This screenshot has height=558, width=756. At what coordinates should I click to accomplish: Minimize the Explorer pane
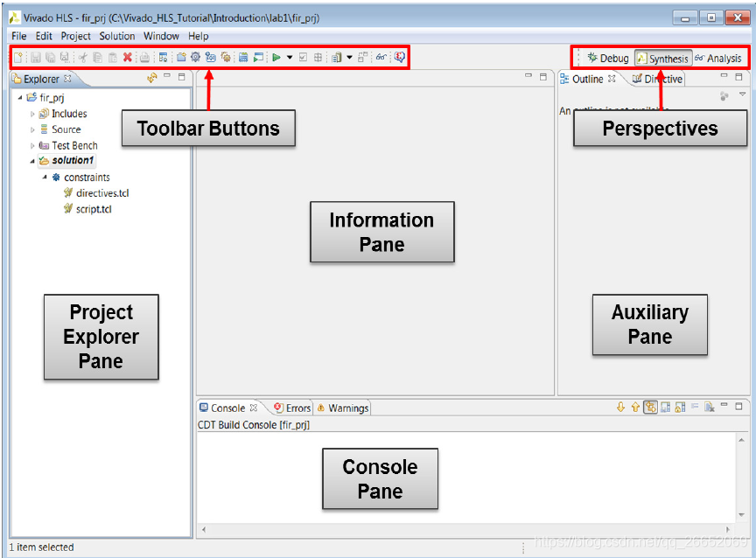click(167, 76)
